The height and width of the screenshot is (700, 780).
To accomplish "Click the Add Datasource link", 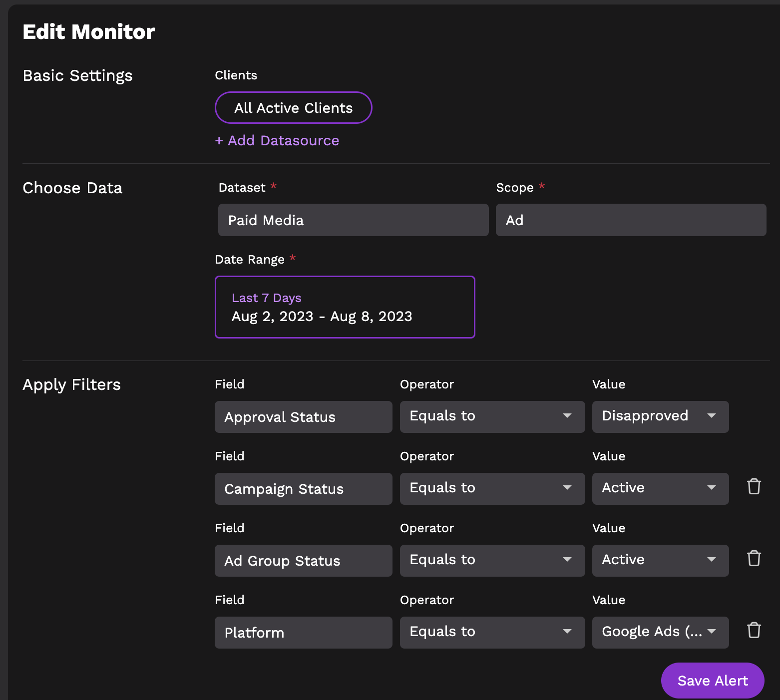I will 277,141.
